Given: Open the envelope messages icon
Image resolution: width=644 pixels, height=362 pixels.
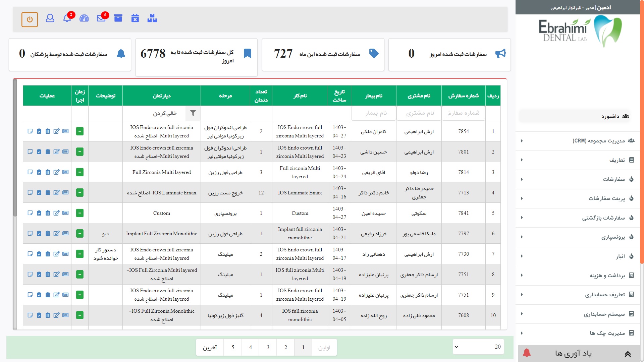Looking at the screenshot, I should tap(101, 18).
